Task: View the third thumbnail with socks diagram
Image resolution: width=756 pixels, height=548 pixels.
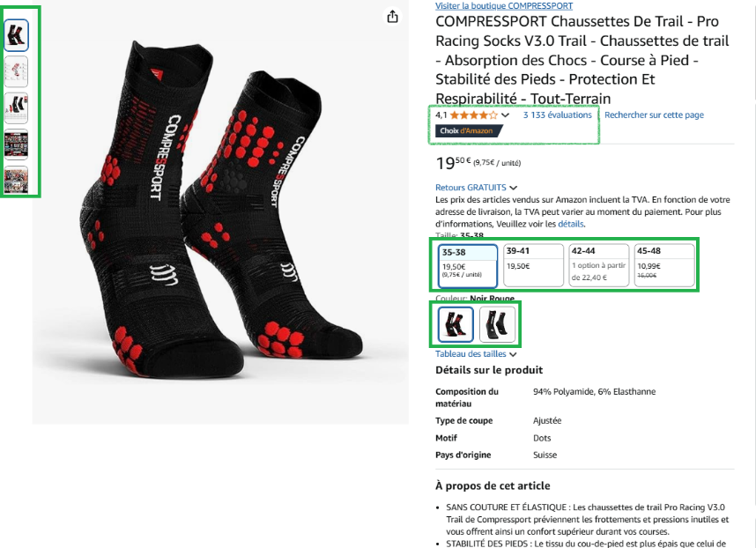Action: 17,108
